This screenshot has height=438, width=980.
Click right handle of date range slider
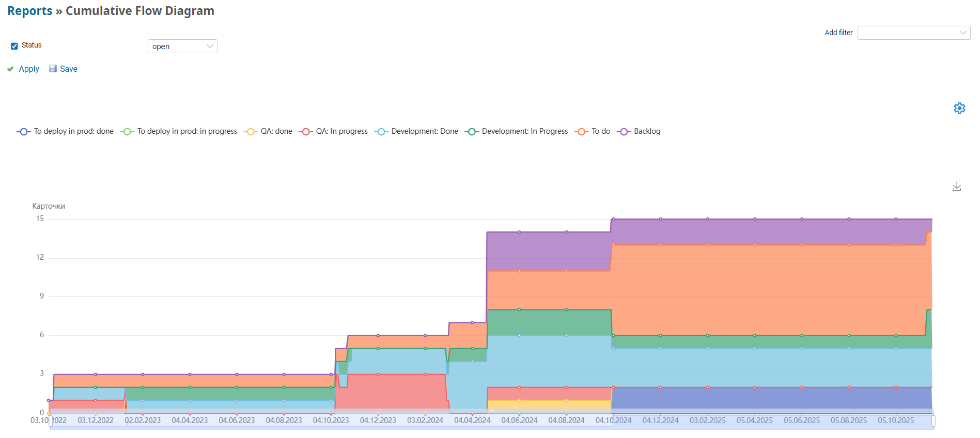pyautogui.click(x=933, y=421)
